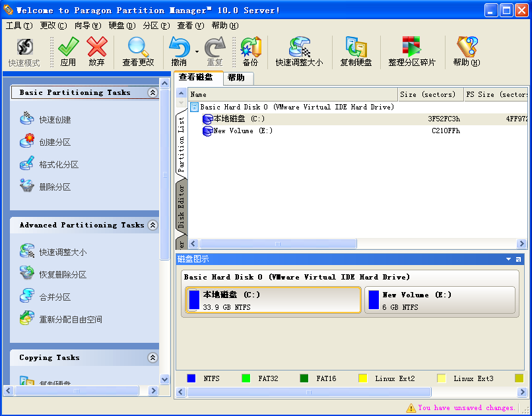Open the Hard Disk (硬盘) menu
The image size is (532, 416).
coord(122,26)
